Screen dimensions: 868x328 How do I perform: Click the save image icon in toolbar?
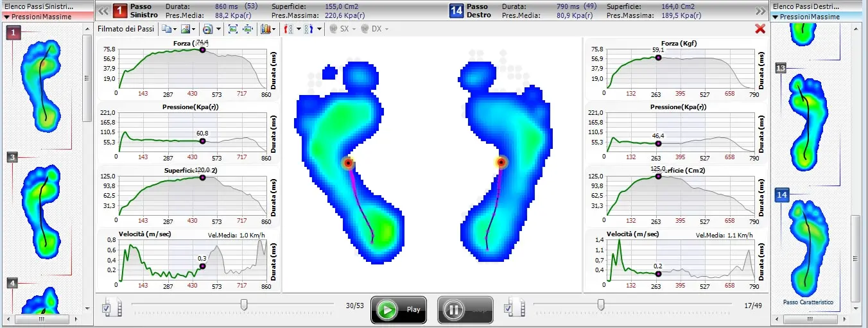pyautogui.click(x=186, y=29)
